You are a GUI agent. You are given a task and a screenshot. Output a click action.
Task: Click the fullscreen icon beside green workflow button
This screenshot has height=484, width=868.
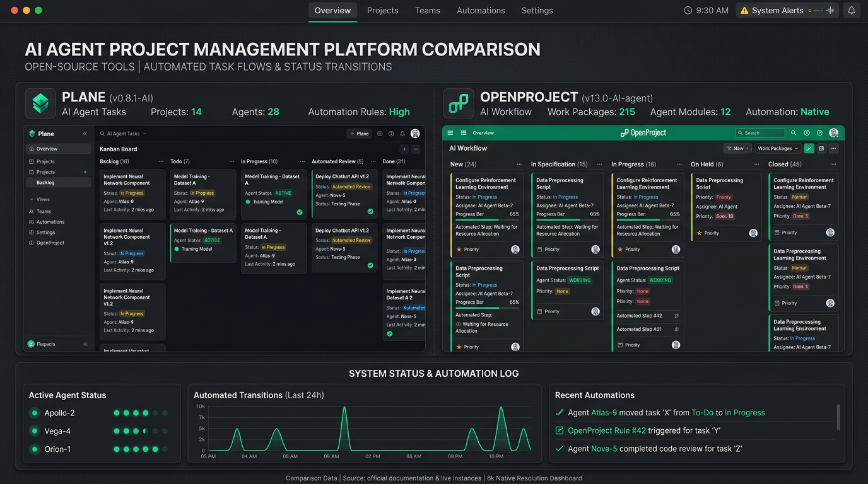point(821,149)
